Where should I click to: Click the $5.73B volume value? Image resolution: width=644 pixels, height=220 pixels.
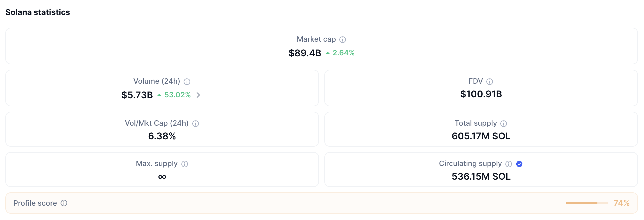point(137,95)
